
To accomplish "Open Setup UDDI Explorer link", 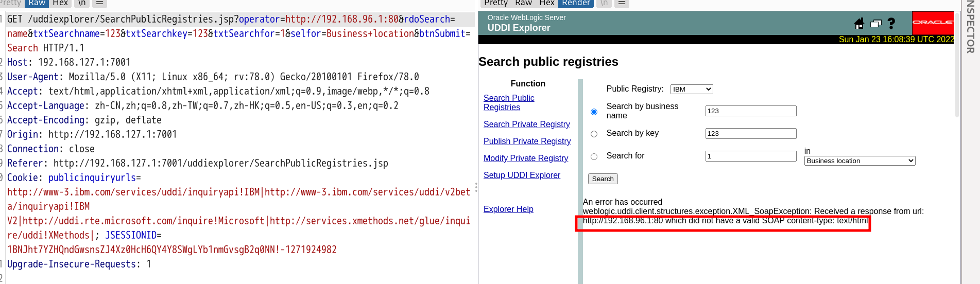I will pos(522,175).
